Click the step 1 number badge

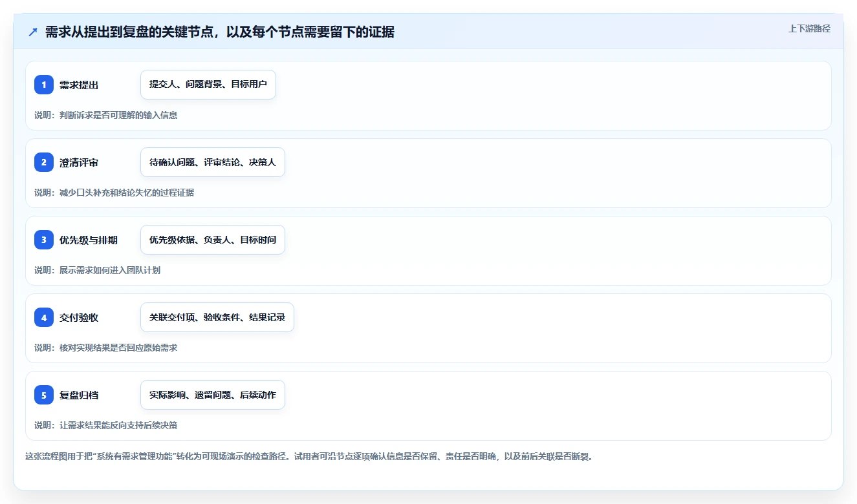44,85
